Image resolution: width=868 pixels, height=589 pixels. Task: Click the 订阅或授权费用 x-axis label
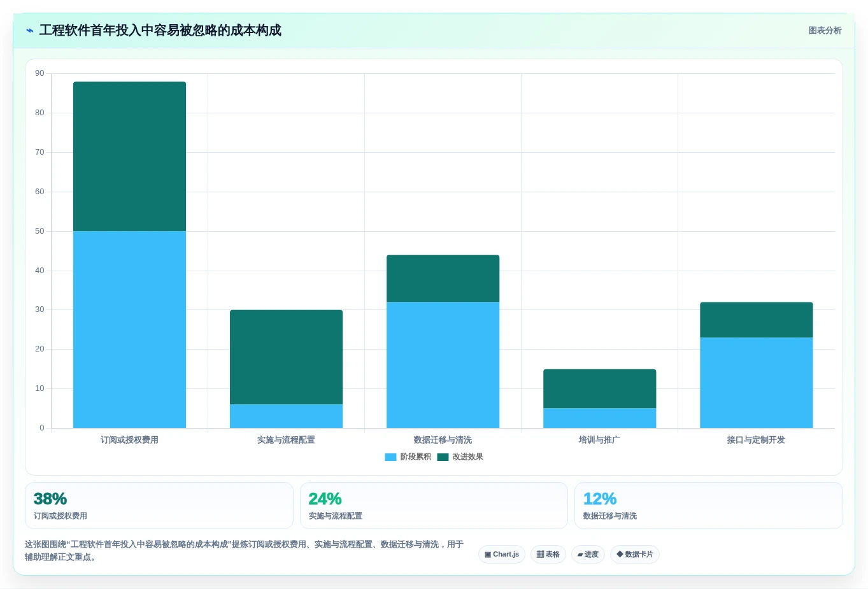coord(129,440)
